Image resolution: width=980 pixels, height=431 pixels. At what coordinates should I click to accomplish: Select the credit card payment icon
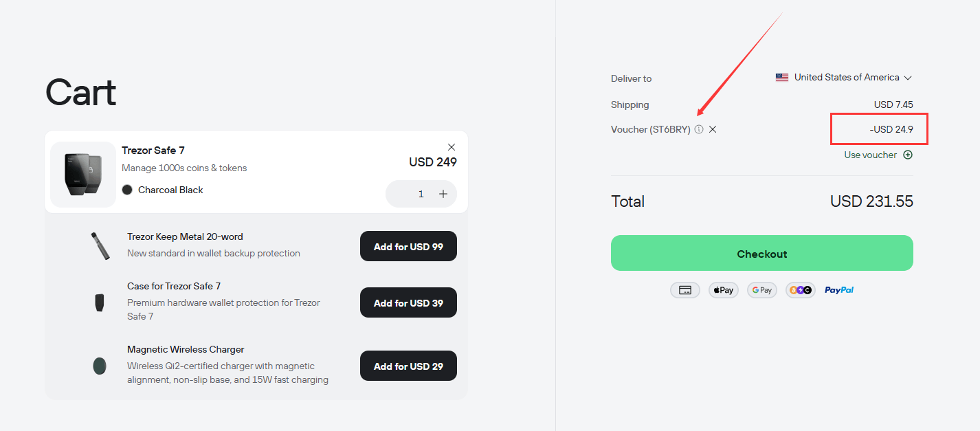point(685,290)
